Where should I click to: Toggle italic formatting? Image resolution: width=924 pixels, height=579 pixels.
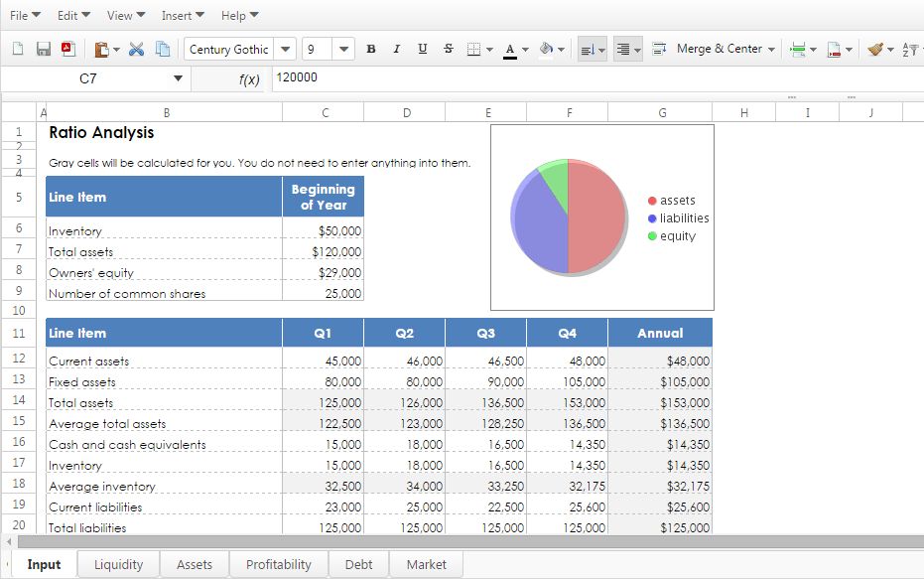(x=395, y=48)
